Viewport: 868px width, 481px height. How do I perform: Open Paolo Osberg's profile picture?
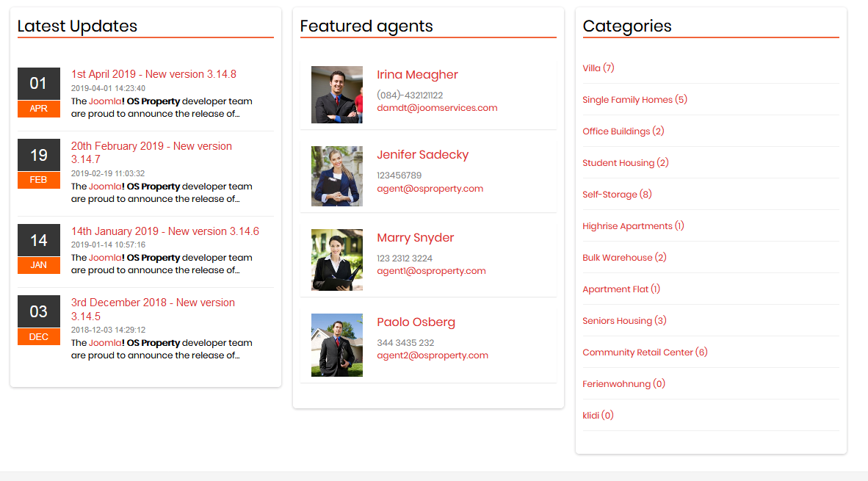point(336,345)
